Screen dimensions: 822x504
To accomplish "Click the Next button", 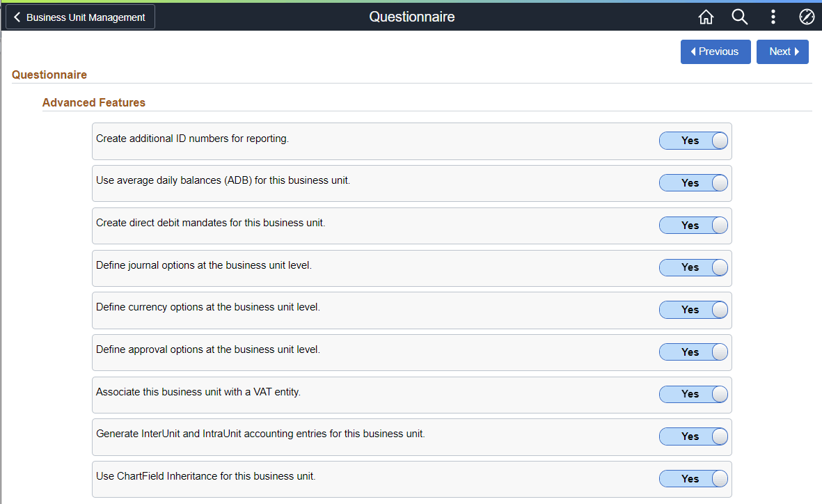I will click(782, 52).
